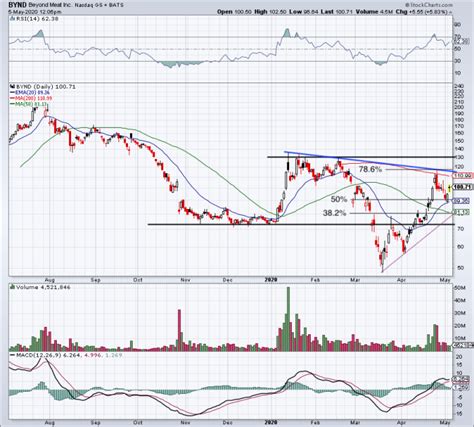
Task: Click 'Oct' on the price chart's date axis
Action: click(x=138, y=280)
